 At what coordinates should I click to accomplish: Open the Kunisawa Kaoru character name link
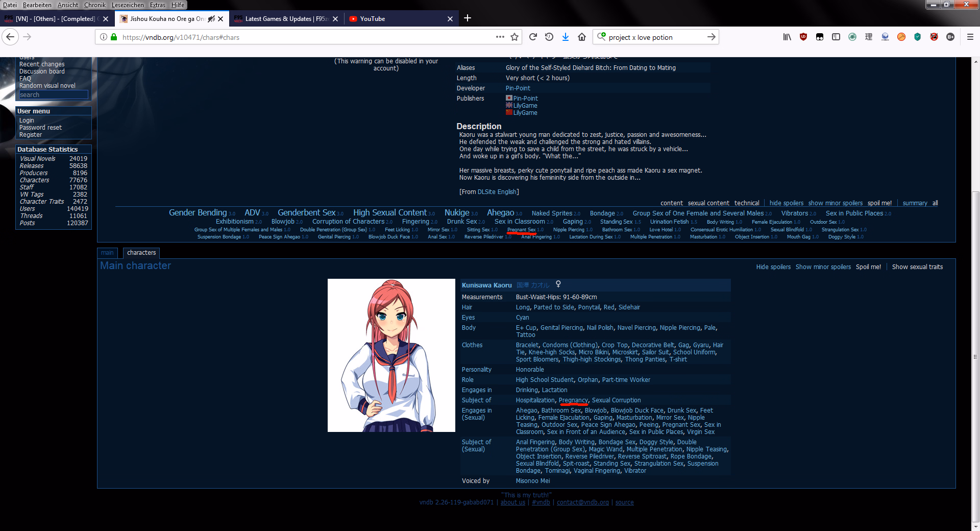click(486, 285)
